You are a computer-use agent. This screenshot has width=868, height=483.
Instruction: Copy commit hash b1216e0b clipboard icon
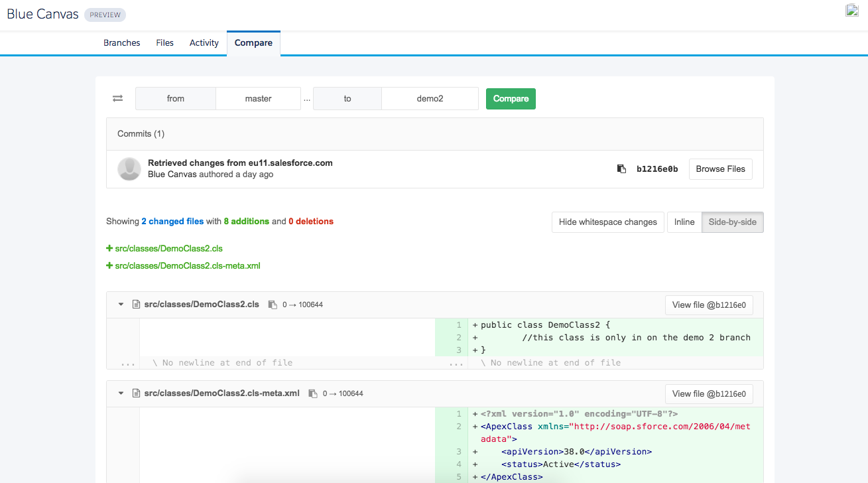coord(621,169)
